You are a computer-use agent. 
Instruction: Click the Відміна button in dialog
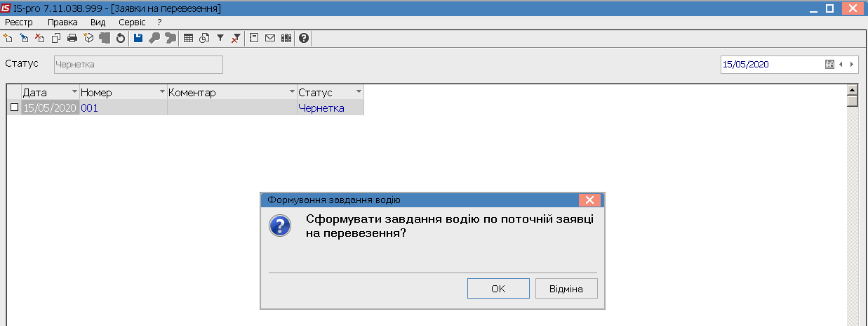(x=566, y=289)
